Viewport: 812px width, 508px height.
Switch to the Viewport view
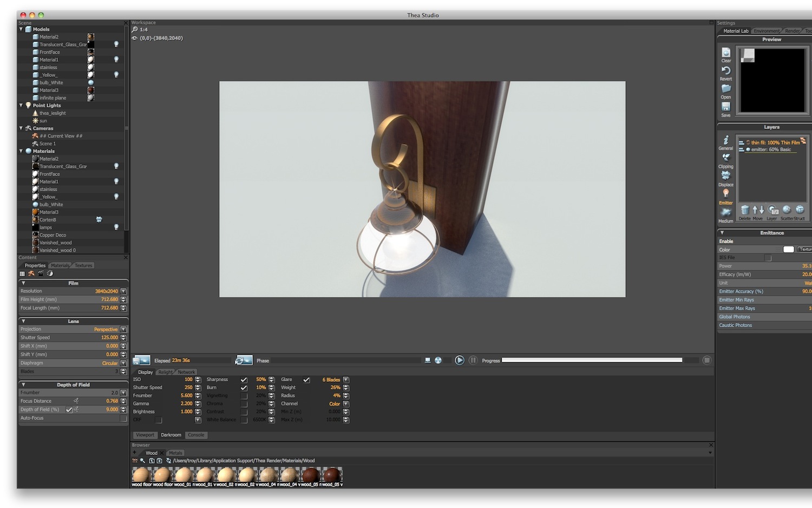coord(145,435)
